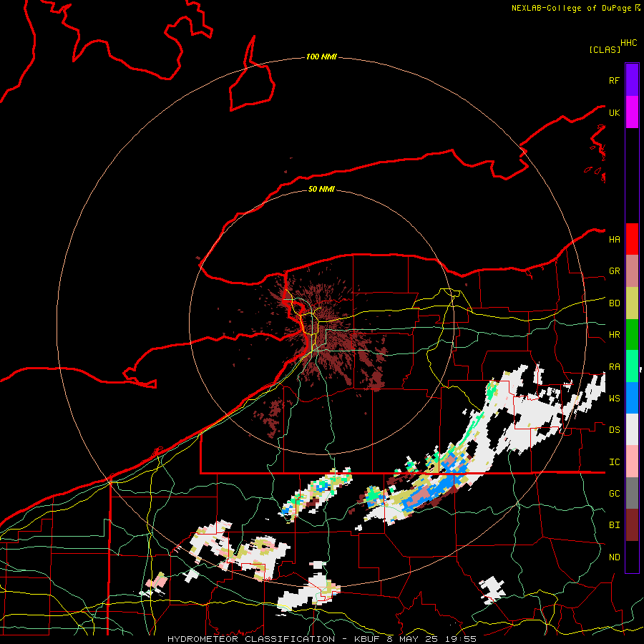
Task: Click the 'HHC' product code text
Action: tap(628, 43)
